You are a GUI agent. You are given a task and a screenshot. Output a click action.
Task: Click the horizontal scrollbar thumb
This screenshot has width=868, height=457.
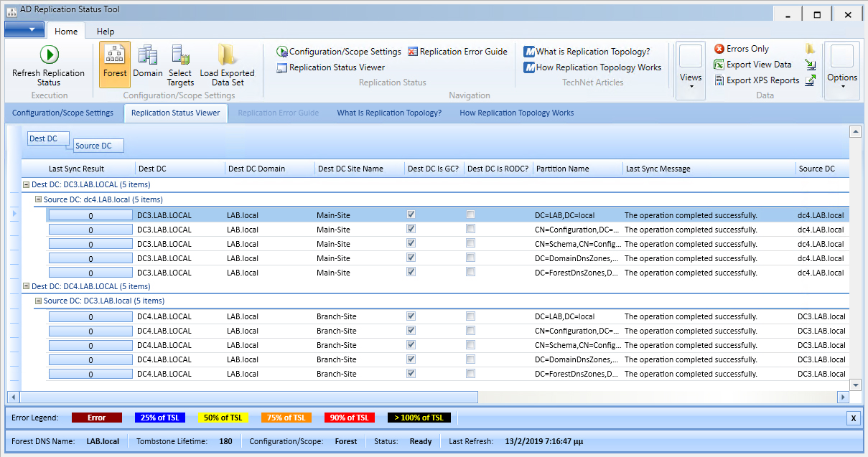248,397
